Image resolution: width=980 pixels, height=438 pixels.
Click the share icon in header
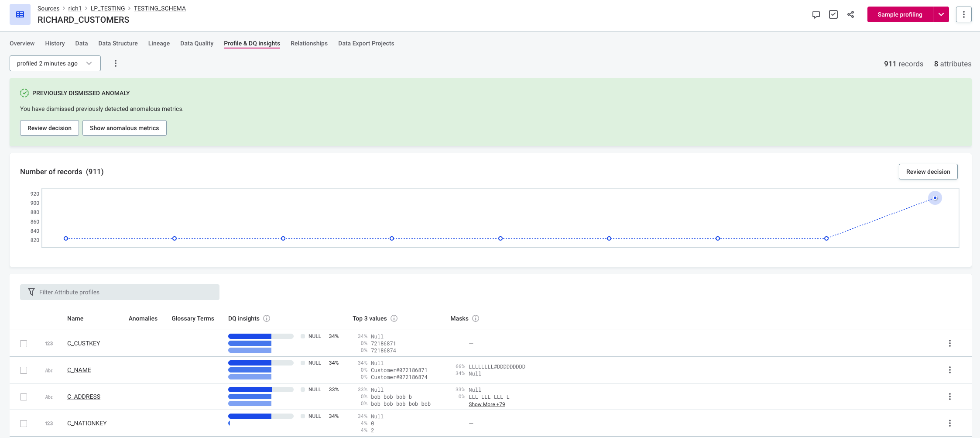pyautogui.click(x=851, y=14)
